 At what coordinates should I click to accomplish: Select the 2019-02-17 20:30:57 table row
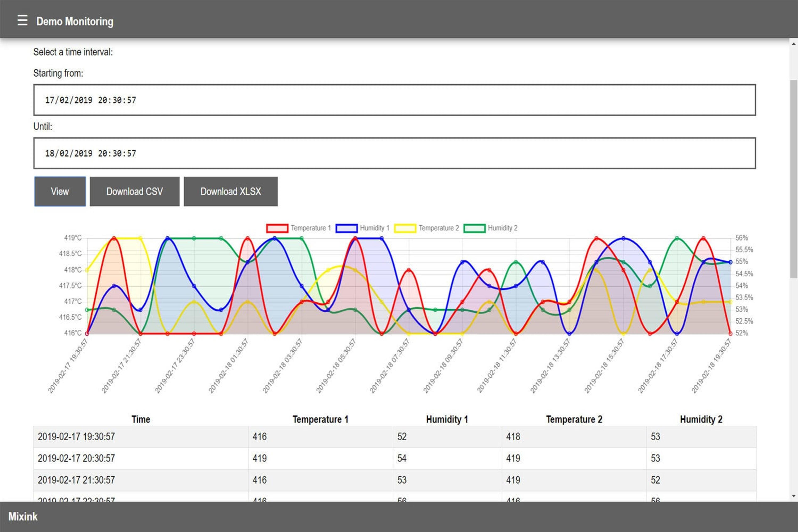coord(395,458)
